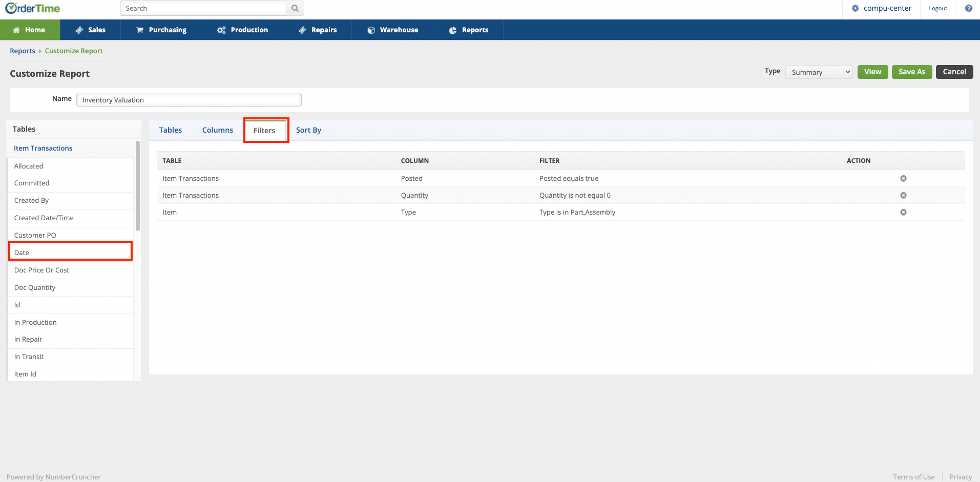Click the gear icon beside compu-center
980x482 pixels.
pyautogui.click(x=855, y=8)
